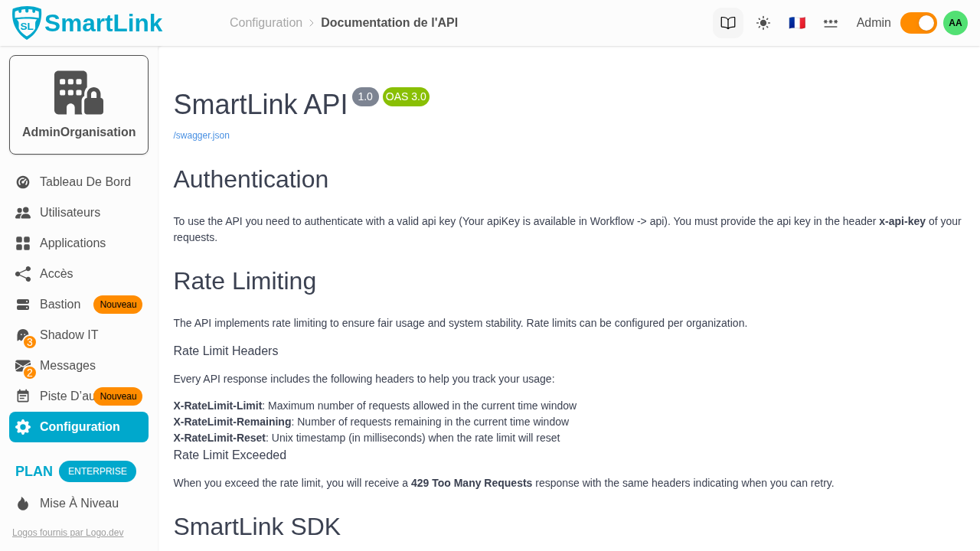This screenshot has width=980, height=551.
Task: Expand the AdminOrganisation organization selector
Action: click(x=78, y=104)
